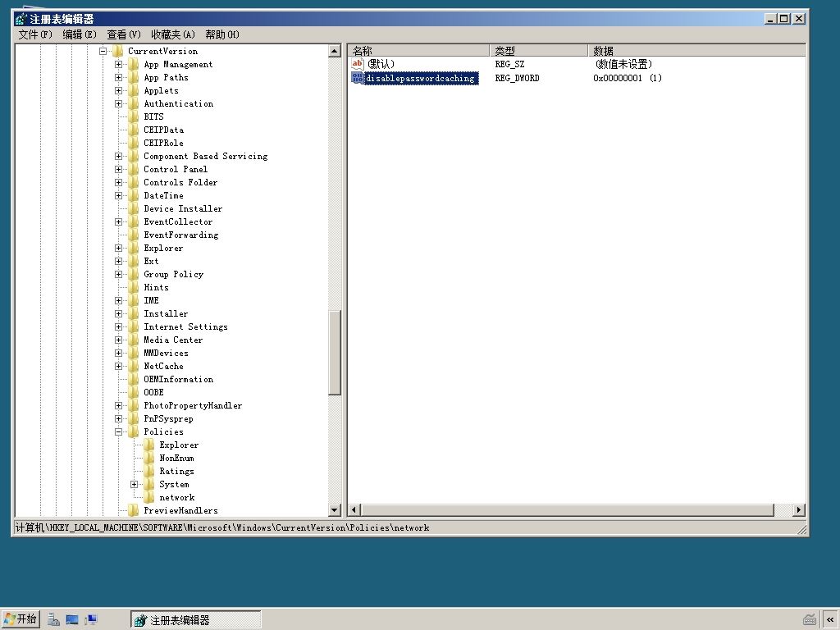
Task: Select the PnPSysprep key
Action: click(x=168, y=419)
